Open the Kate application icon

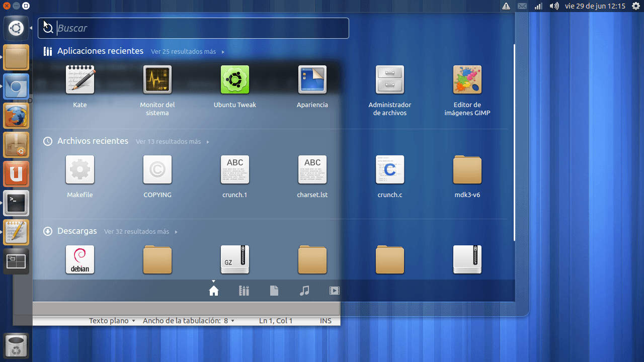[x=80, y=80]
